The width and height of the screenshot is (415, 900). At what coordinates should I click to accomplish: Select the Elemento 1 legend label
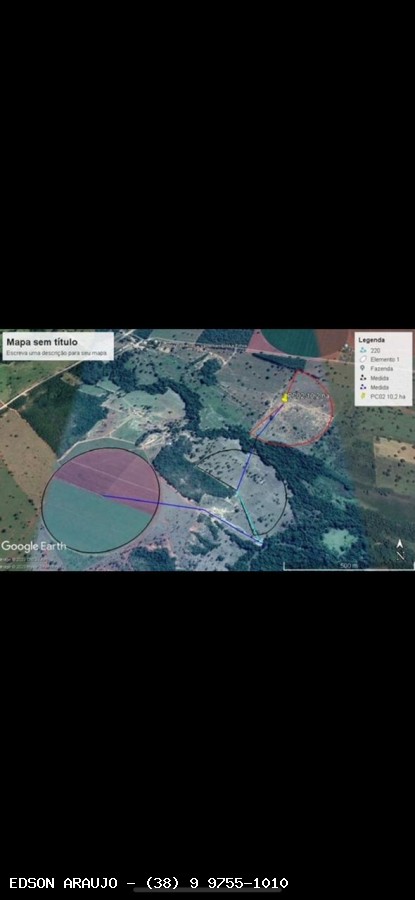point(383,359)
